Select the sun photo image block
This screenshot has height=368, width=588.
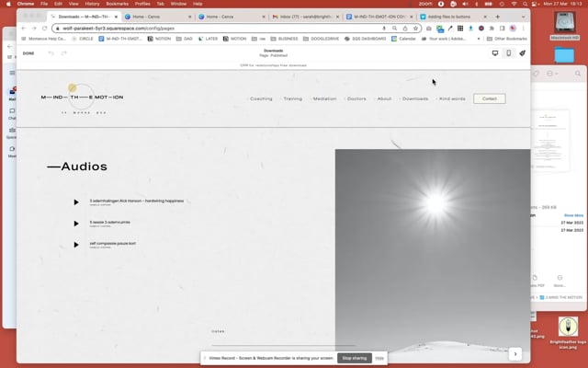coord(433,251)
